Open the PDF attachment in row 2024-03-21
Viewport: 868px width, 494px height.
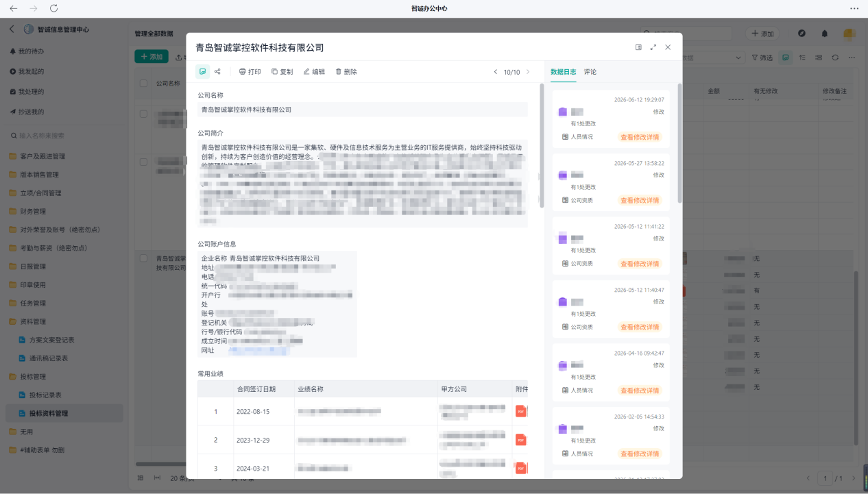point(521,468)
